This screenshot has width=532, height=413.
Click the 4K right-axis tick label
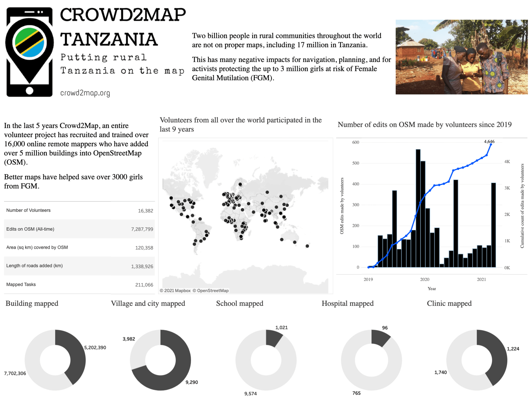[x=507, y=162]
